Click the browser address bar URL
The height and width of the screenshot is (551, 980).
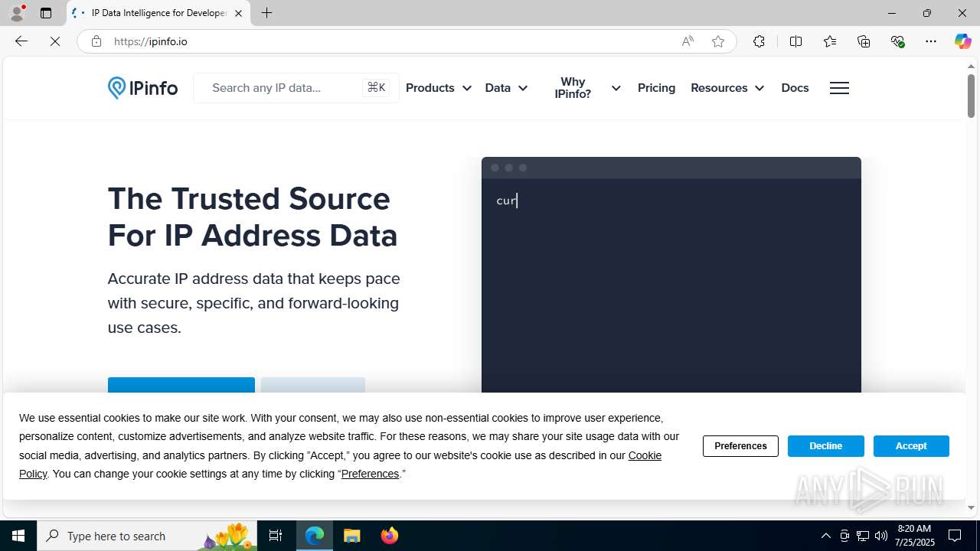tap(151, 41)
